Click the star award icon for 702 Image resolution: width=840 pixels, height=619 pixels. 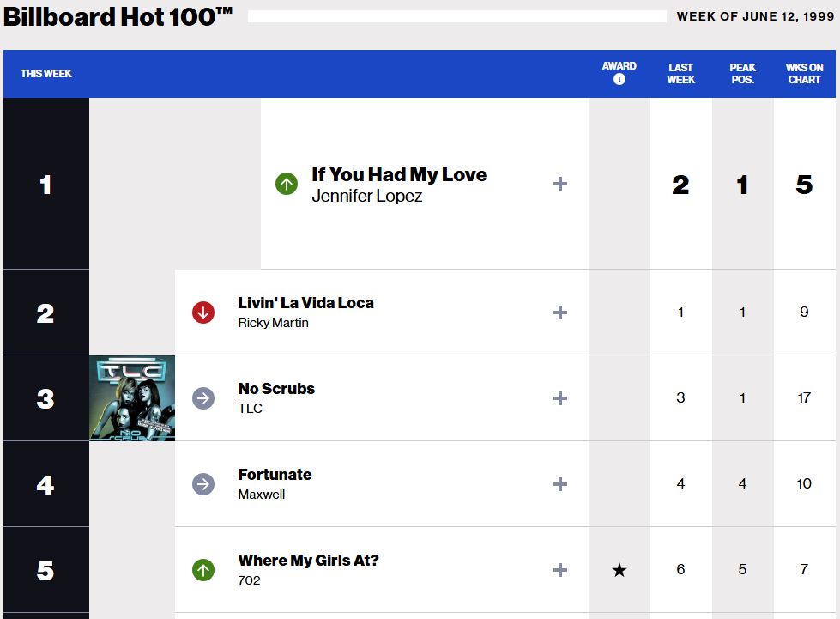(x=619, y=570)
